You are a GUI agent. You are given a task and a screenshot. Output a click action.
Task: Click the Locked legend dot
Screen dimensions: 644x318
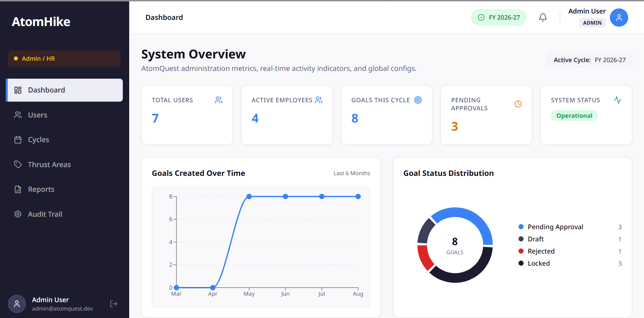point(521,263)
